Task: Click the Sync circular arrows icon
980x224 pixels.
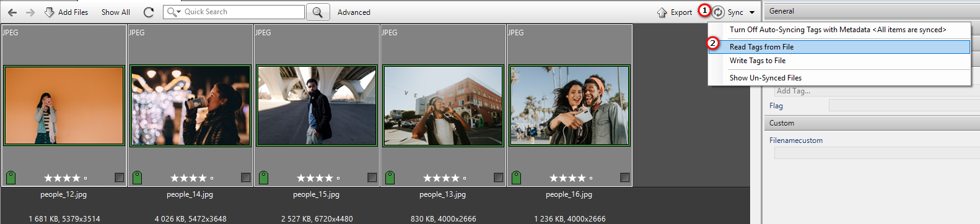Action: (718, 12)
